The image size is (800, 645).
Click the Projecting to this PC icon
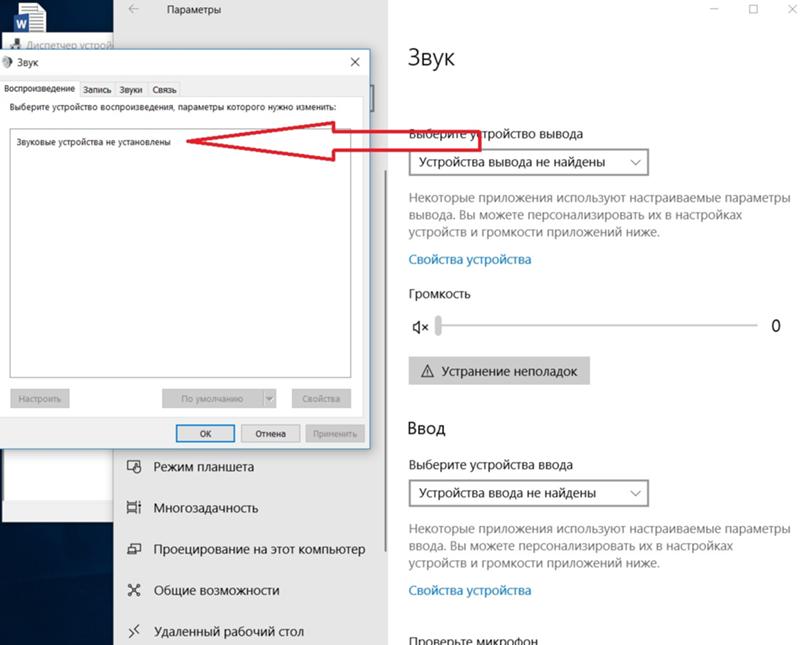pos(134,549)
